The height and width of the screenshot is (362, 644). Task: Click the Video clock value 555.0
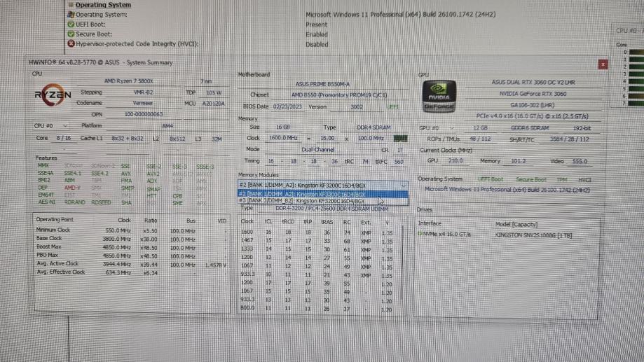[x=580, y=161]
